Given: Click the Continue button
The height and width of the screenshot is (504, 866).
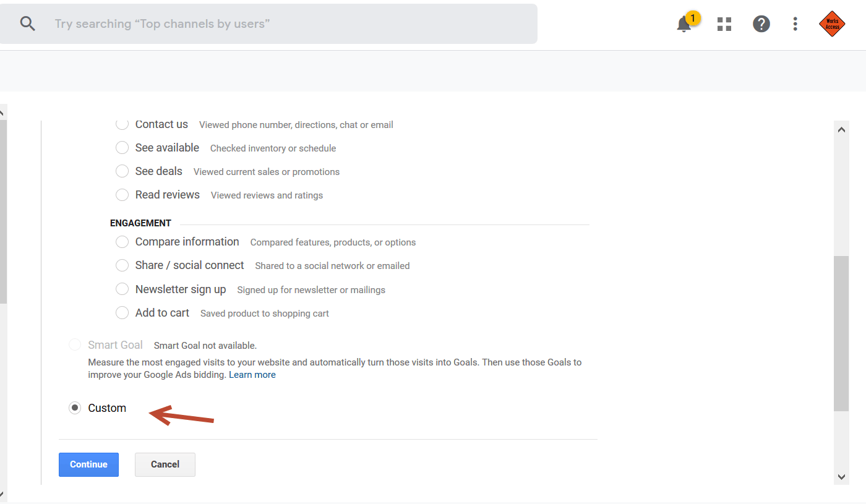Looking at the screenshot, I should tap(88, 464).
